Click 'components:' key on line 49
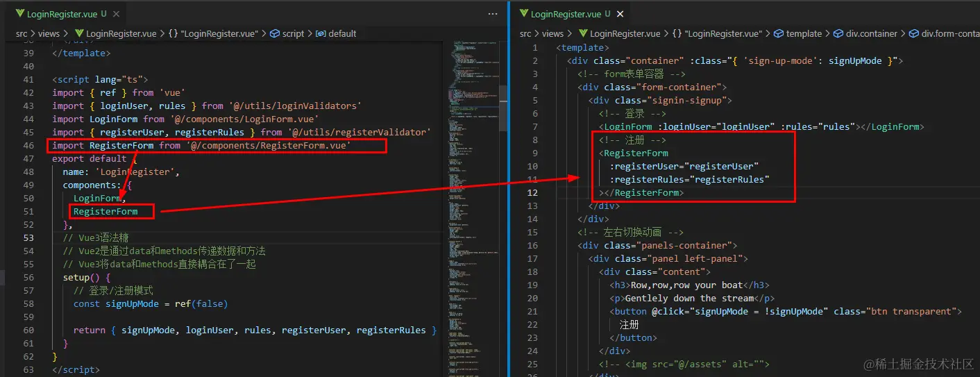This screenshot has width=980, height=377. coord(92,185)
